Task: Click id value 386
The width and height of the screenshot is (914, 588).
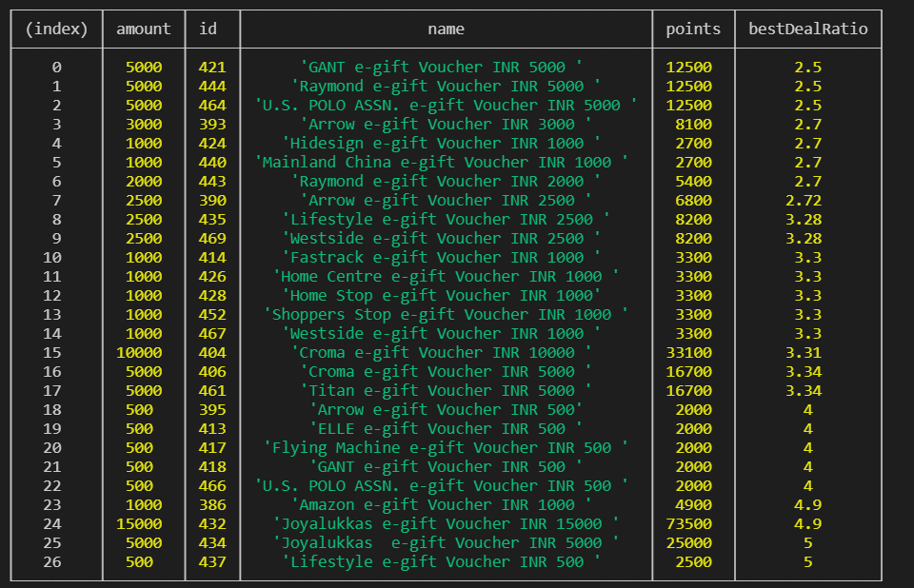Action: point(212,505)
